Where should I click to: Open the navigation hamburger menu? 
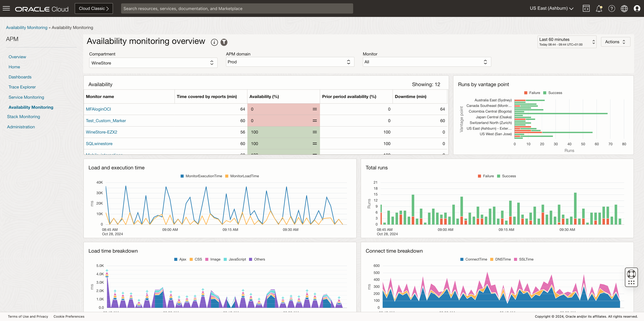pos(6,8)
